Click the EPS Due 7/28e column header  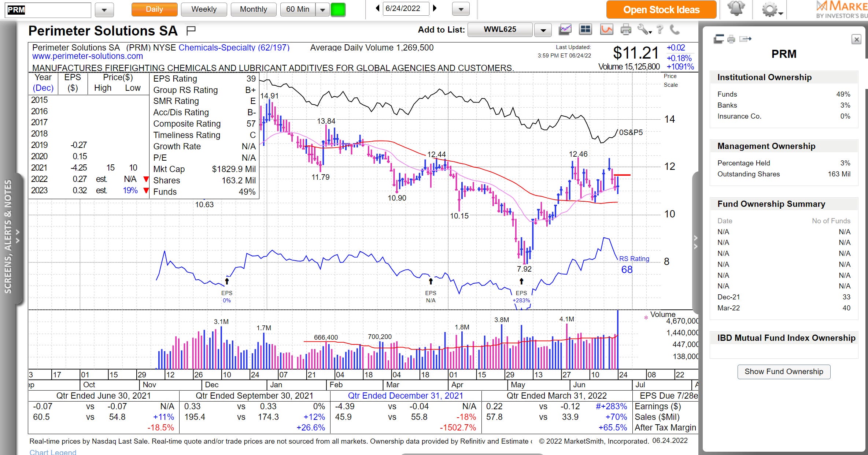click(x=669, y=396)
